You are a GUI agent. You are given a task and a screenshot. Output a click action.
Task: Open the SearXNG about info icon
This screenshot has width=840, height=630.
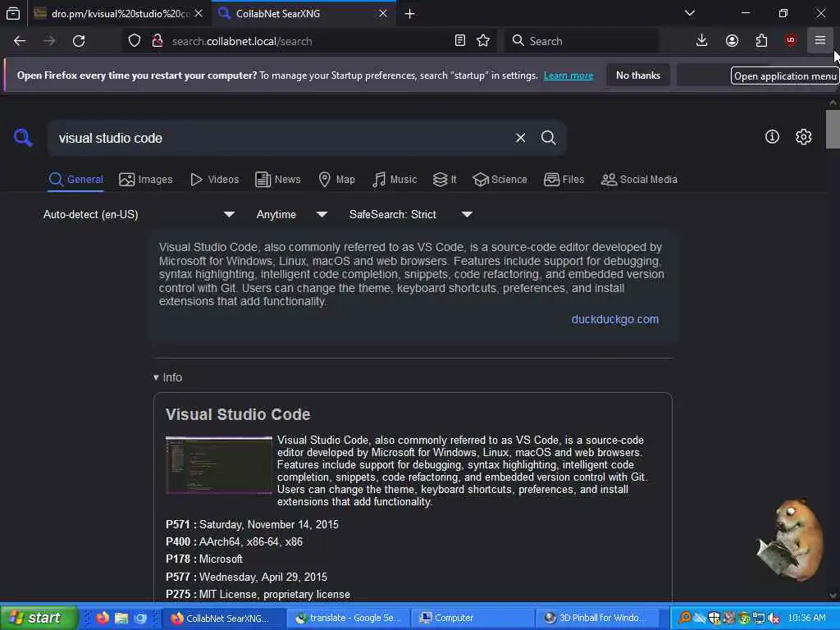click(x=772, y=137)
